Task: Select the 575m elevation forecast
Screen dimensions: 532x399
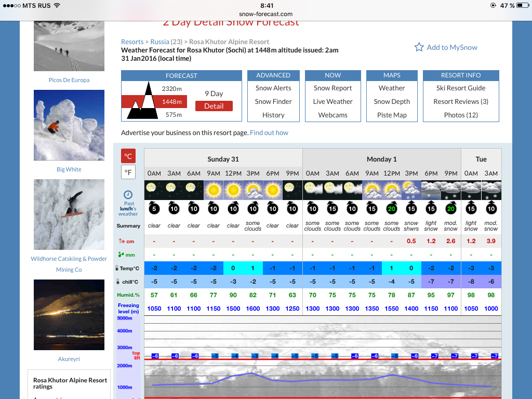Action: (174, 115)
